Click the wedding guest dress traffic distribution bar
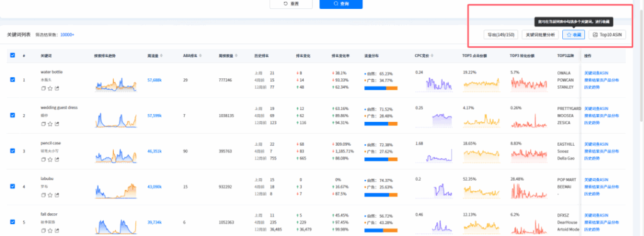 pyautogui.click(x=380, y=123)
